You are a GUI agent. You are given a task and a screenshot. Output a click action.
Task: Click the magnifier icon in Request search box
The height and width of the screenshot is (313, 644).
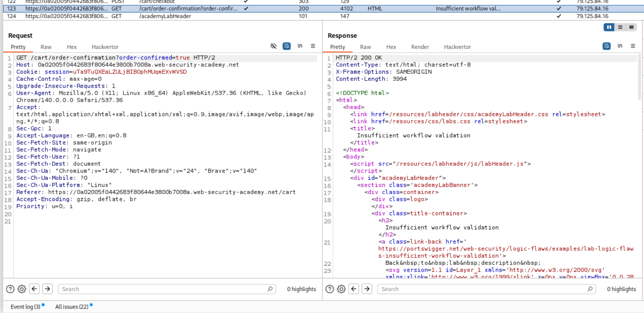click(270, 289)
